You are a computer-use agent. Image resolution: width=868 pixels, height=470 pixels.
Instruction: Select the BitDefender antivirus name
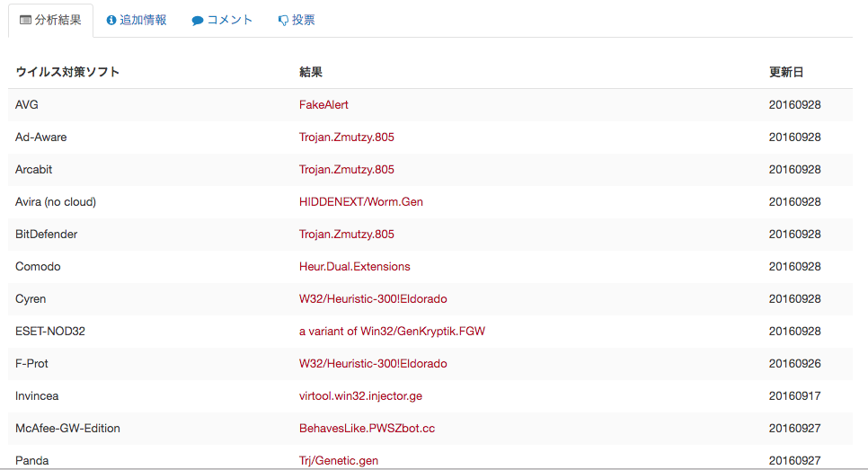(47, 235)
